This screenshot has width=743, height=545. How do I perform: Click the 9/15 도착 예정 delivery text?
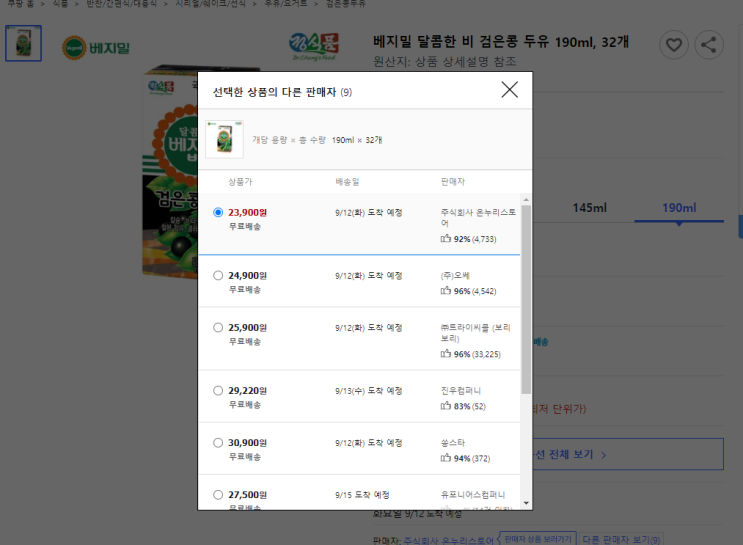[362, 495]
